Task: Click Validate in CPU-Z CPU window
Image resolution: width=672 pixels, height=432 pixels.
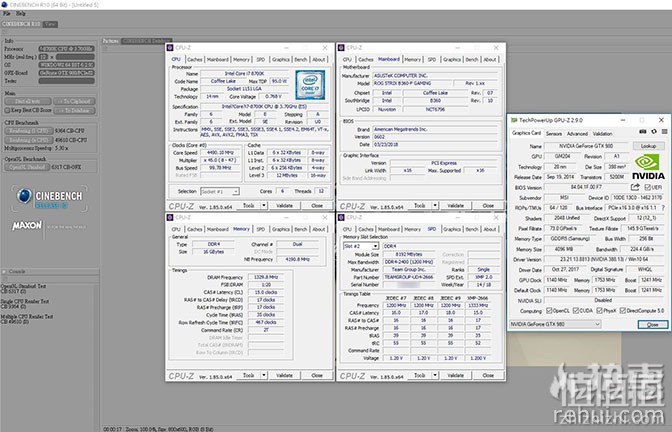Action: [x=284, y=206]
